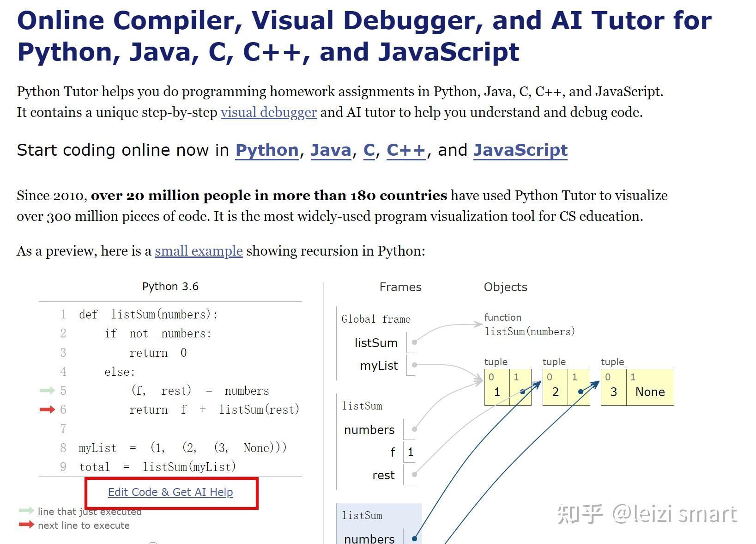Open the "visual debugger" link
This screenshot has height=544, width=756.
[x=269, y=112]
